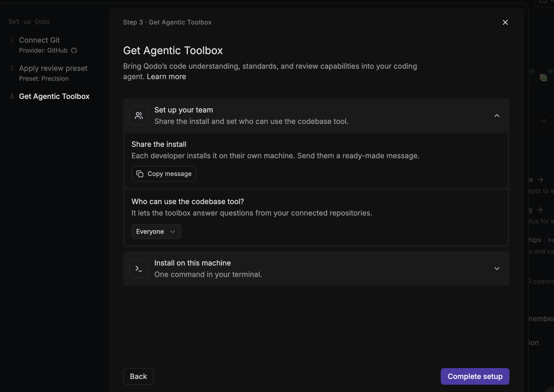Select step 3 Get Agentic Toolbox in sidebar
The width and height of the screenshot is (554, 392).
click(54, 96)
